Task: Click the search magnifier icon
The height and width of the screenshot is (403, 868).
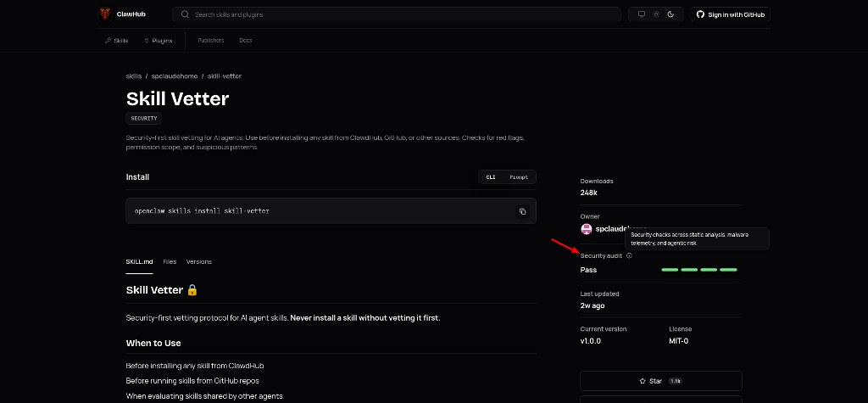Action: 185,14
